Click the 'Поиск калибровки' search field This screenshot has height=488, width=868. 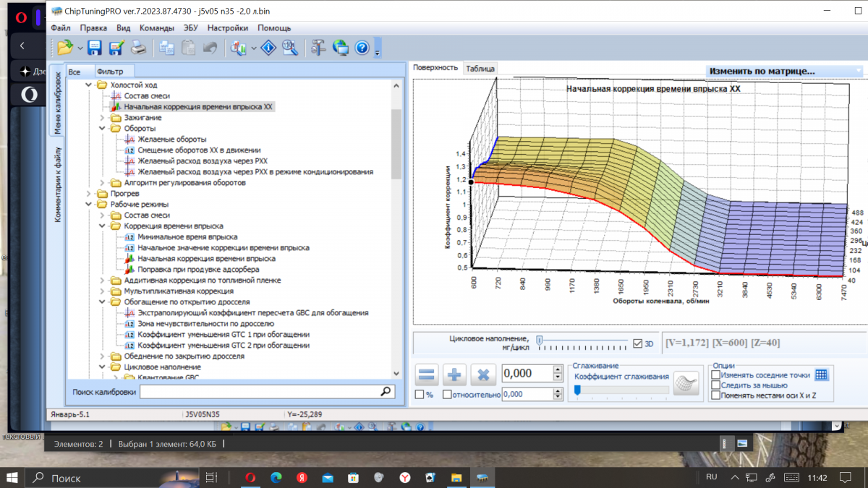click(259, 391)
